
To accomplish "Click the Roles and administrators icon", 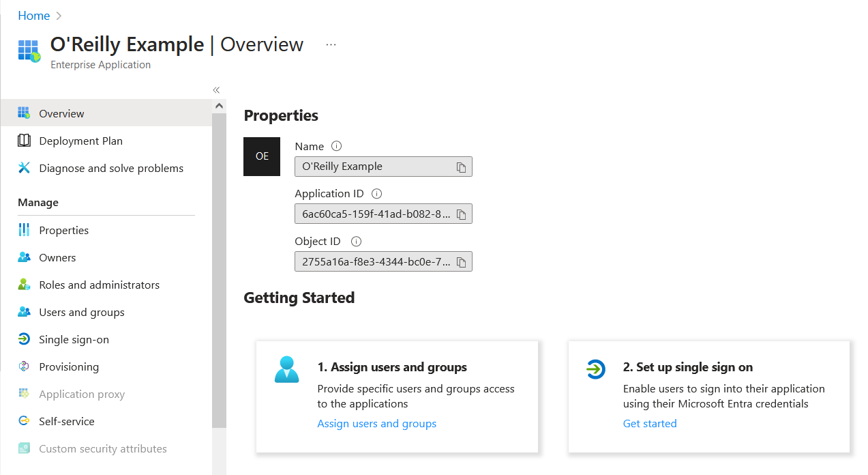I will click(x=24, y=285).
